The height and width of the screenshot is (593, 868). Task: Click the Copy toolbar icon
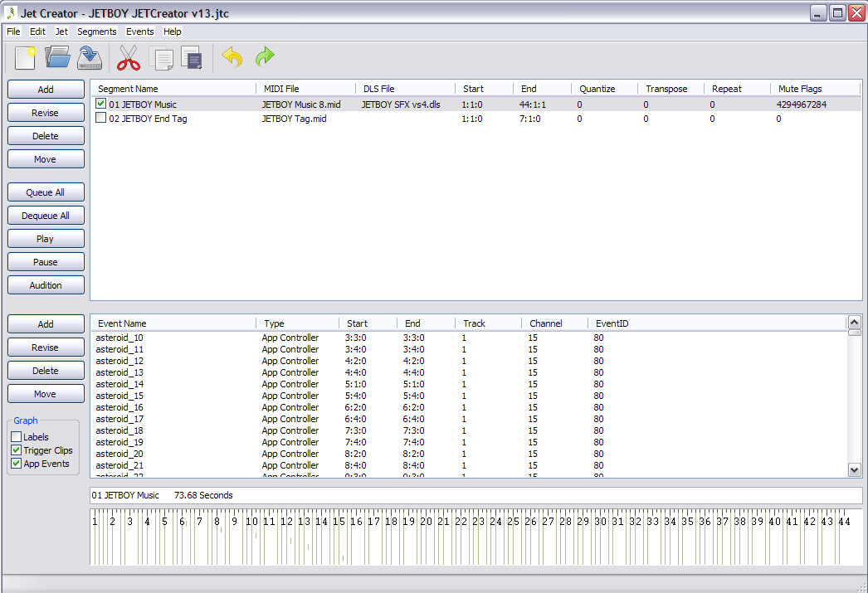[x=163, y=58]
